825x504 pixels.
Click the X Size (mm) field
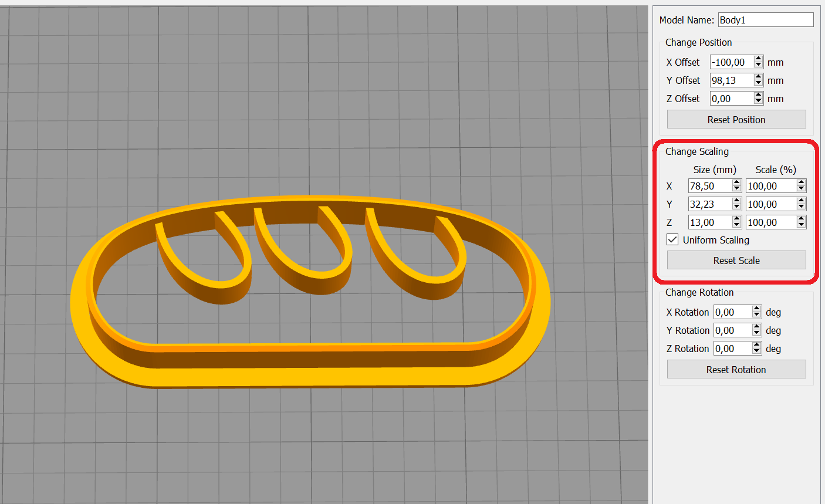coord(710,186)
